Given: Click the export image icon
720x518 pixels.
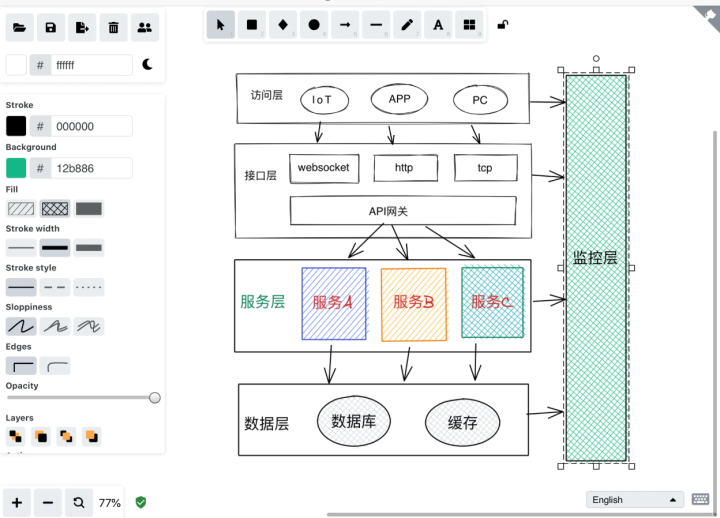Looking at the screenshot, I should click(82, 28).
